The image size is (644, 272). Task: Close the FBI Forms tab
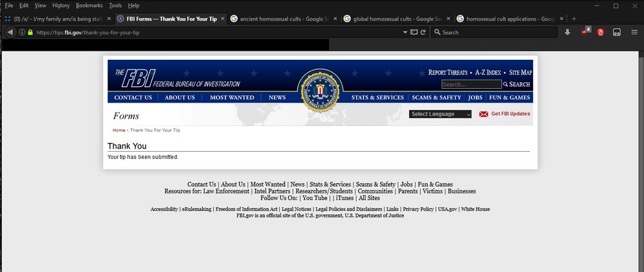tap(223, 19)
